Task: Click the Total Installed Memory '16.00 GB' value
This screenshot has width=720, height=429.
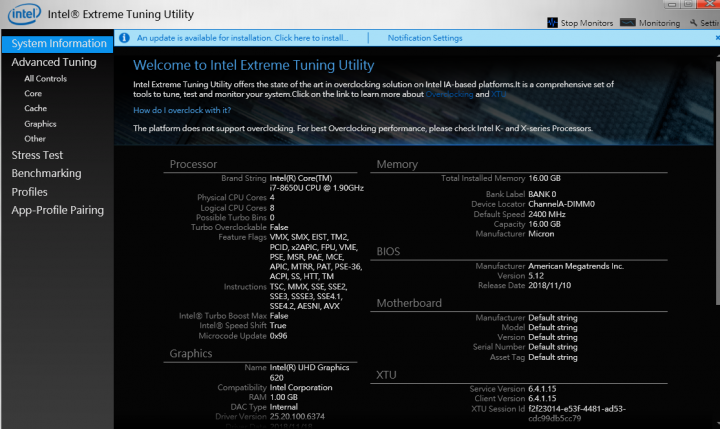Action: pos(544,178)
